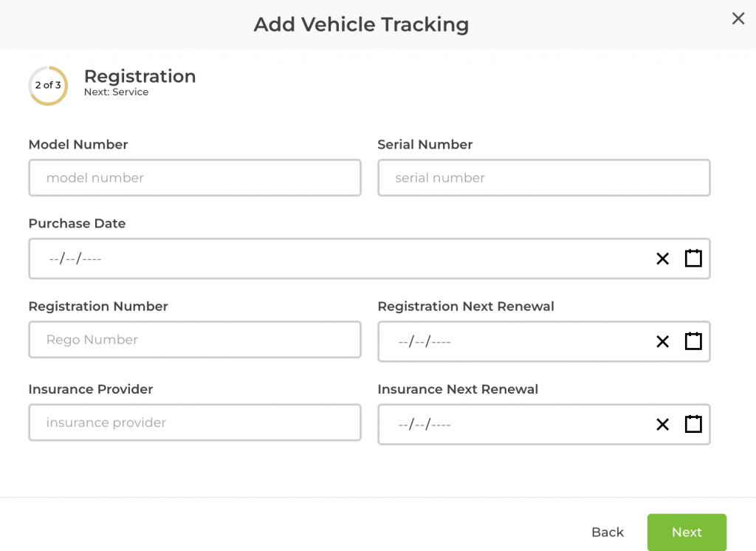Click the Registration step heading
The width and height of the screenshot is (756, 551).
click(x=140, y=76)
